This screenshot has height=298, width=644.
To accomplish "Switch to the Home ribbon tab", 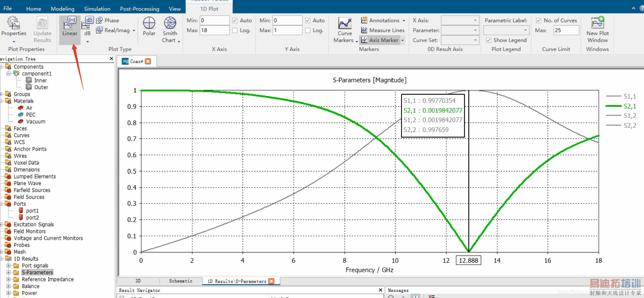I will pos(34,9).
